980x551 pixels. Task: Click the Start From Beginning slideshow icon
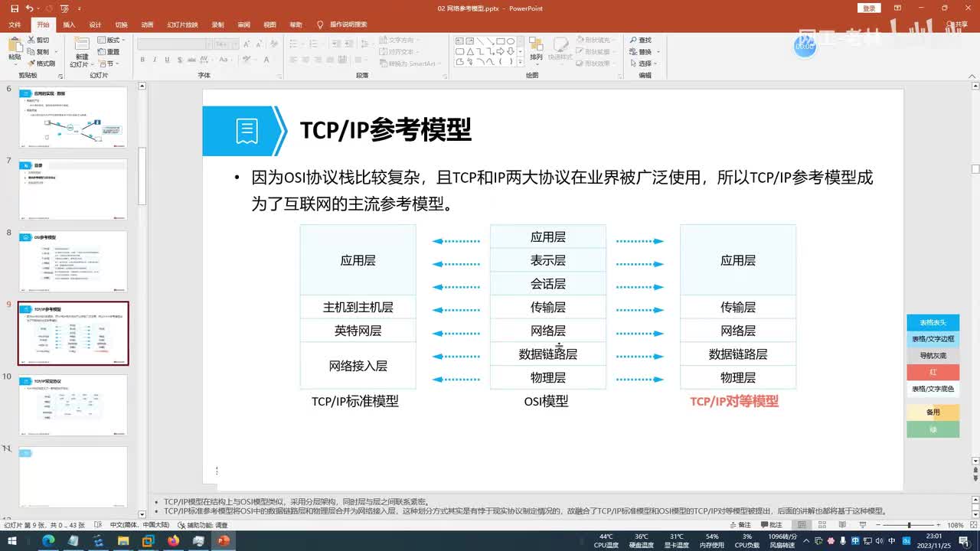click(x=64, y=8)
